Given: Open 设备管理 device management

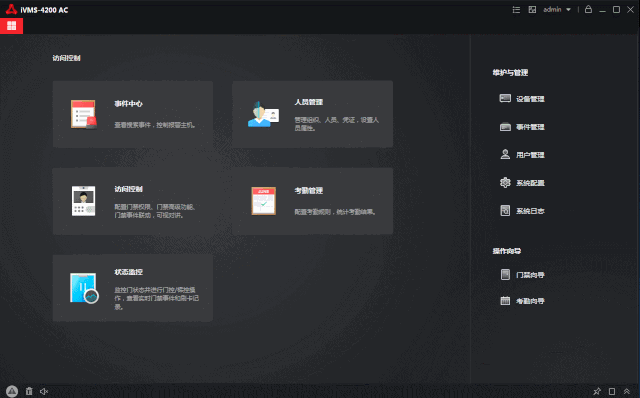Looking at the screenshot, I should click(x=522, y=99).
